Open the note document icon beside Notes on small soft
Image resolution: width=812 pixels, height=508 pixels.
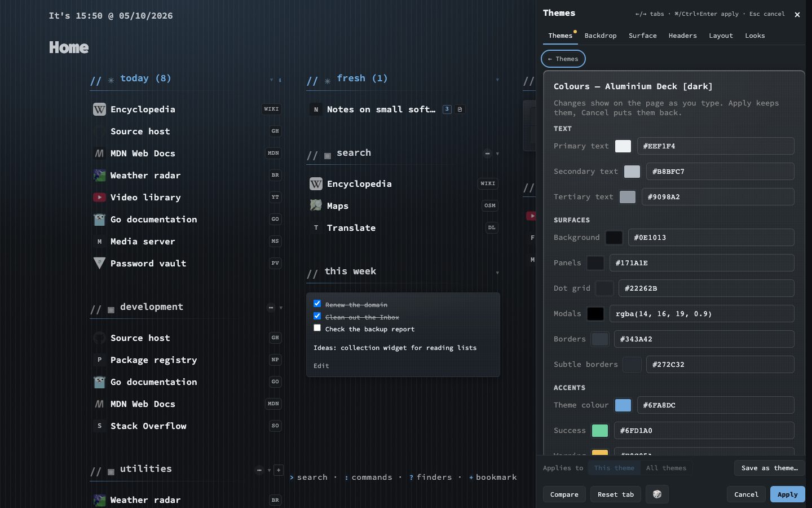click(460, 110)
